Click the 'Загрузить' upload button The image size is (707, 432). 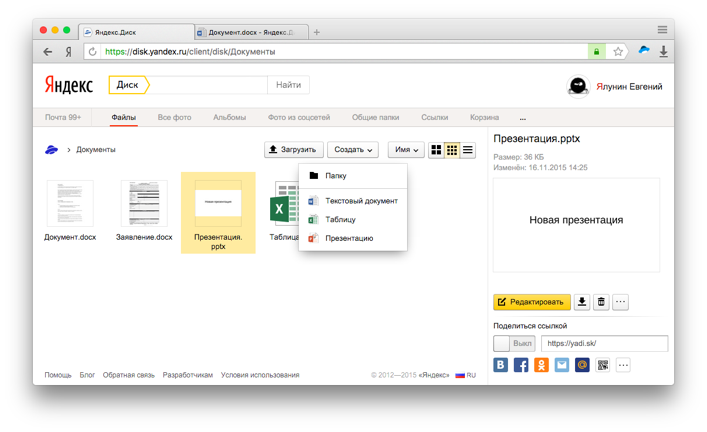pyautogui.click(x=294, y=150)
